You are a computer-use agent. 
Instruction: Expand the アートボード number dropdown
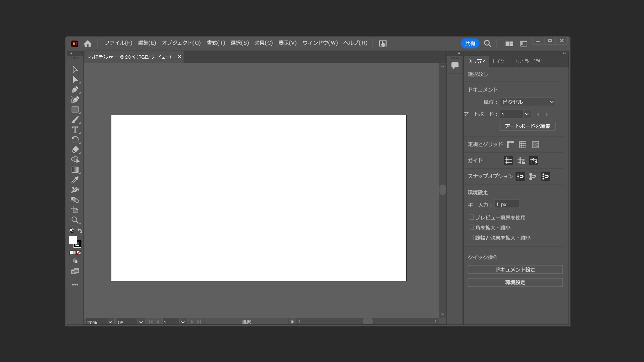(x=527, y=114)
